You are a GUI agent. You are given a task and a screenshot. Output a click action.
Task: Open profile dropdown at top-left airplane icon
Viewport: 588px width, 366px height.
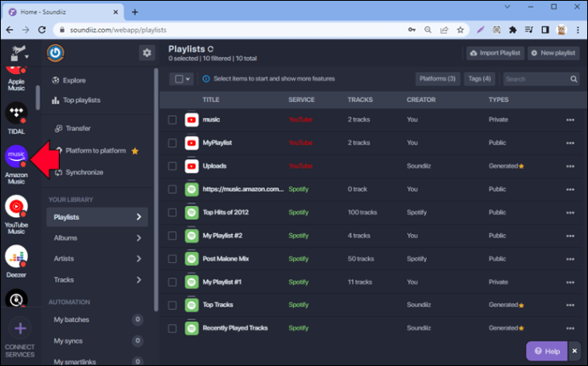tap(19, 53)
